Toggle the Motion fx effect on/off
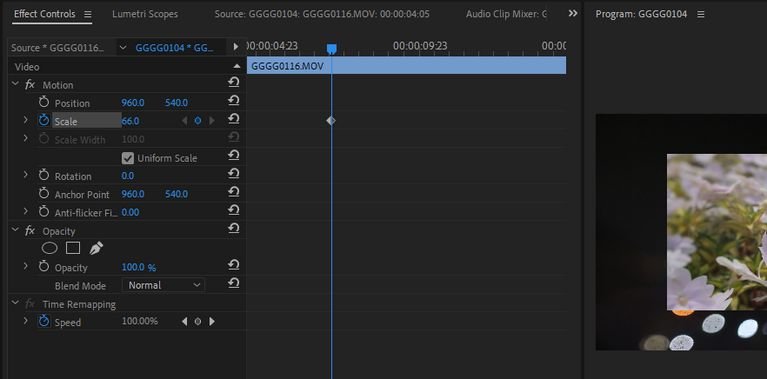Screen dimensions: 767x379 point(30,85)
